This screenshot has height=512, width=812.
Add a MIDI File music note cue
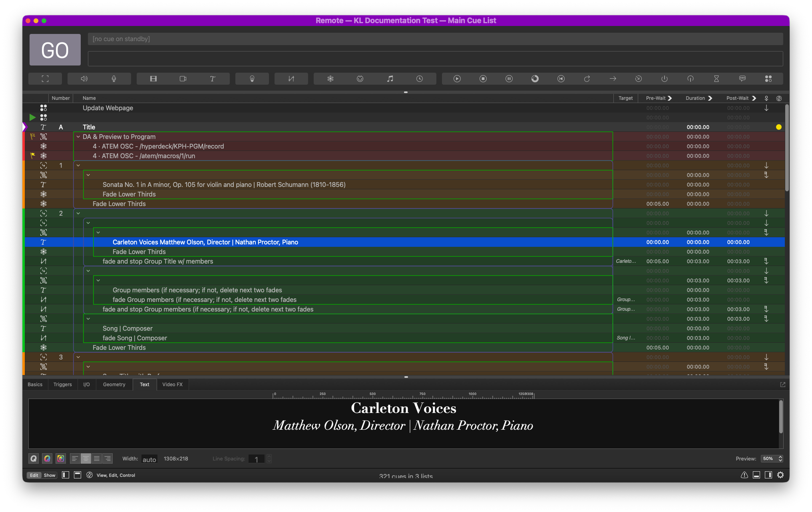[390, 79]
